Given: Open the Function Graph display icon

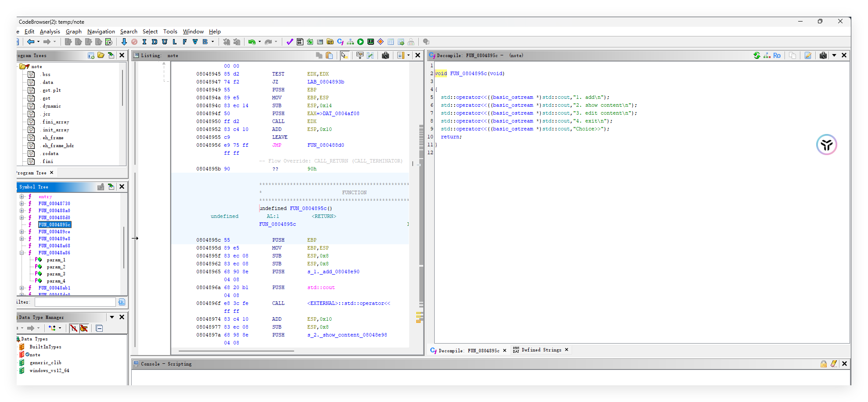Looking at the screenshot, I should tap(350, 42).
